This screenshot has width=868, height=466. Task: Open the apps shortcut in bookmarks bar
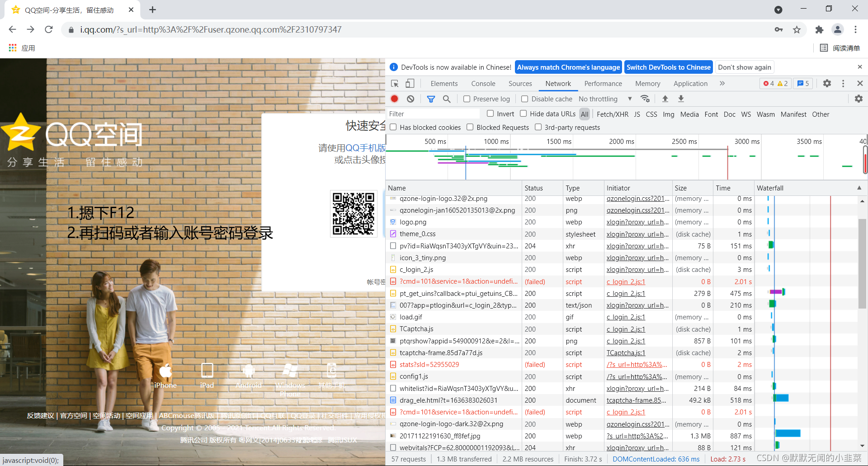pyautogui.click(x=22, y=48)
